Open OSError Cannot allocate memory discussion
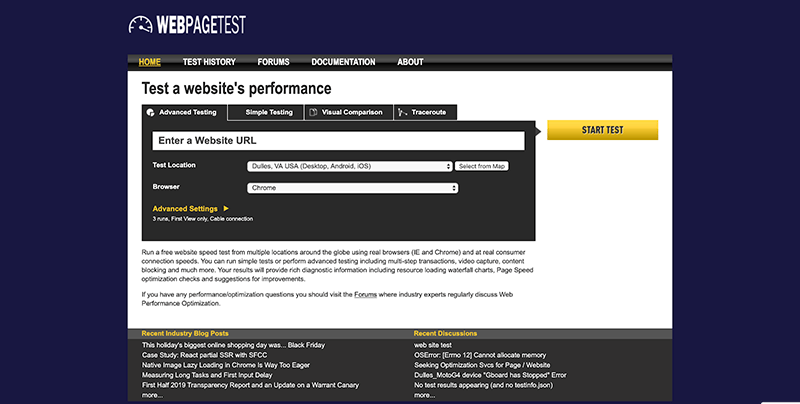The height and width of the screenshot is (404, 800). 480,355
